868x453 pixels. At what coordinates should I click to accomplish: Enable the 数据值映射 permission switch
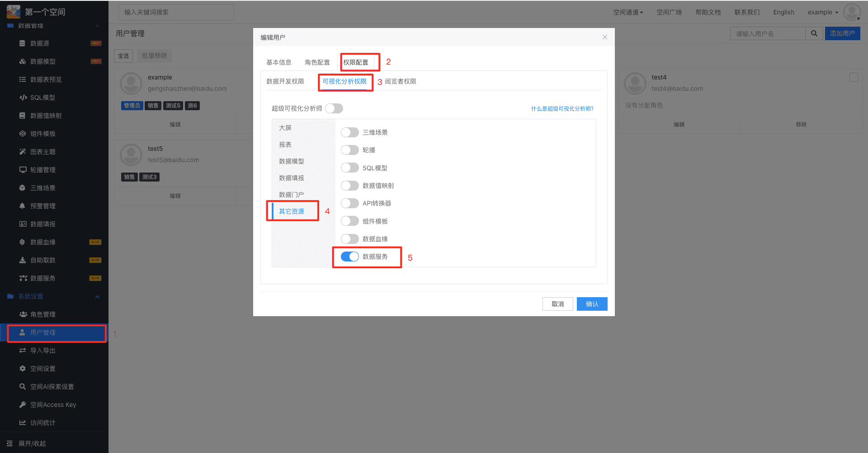[349, 186]
